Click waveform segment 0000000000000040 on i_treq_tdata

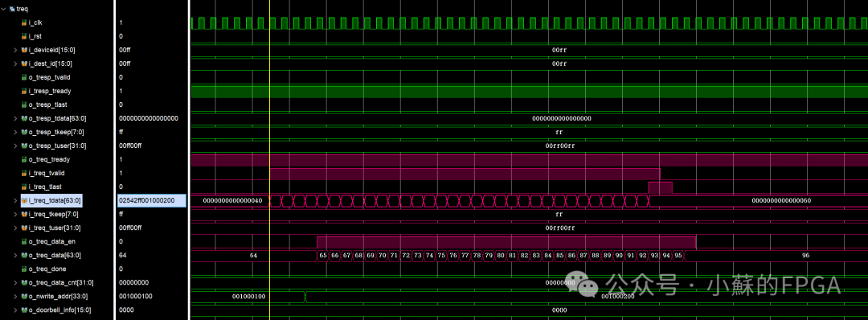tap(232, 200)
